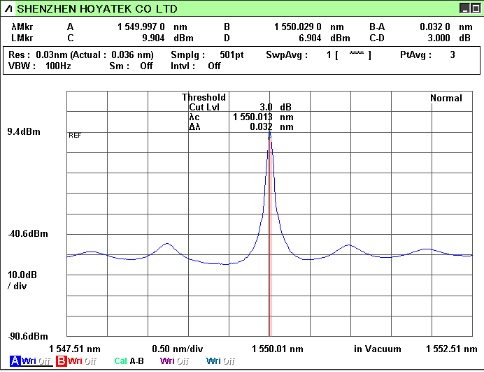Click the VBW 100Hz setting
The width and height of the screenshot is (484, 372).
tap(40, 66)
